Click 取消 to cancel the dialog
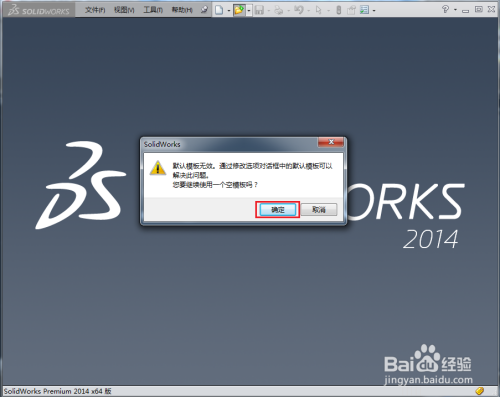This screenshot has height=397, width=500. coord(319,210)
